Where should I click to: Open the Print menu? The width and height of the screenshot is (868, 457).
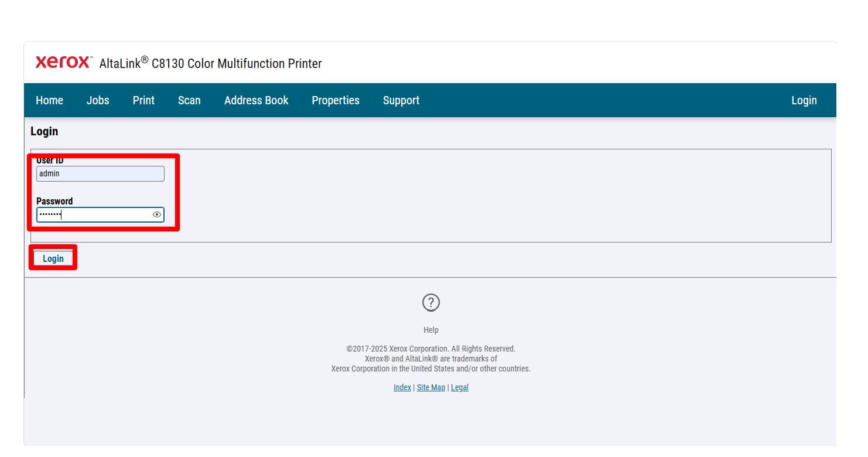coord(143,100)
